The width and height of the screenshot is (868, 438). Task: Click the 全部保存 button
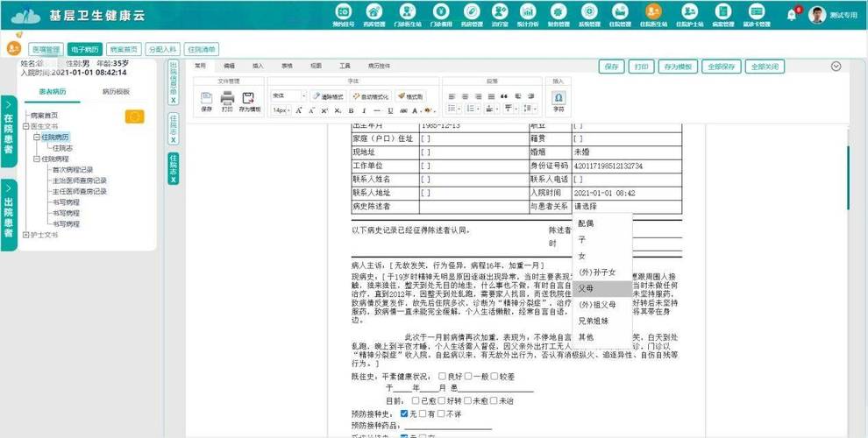coord(721,67)
